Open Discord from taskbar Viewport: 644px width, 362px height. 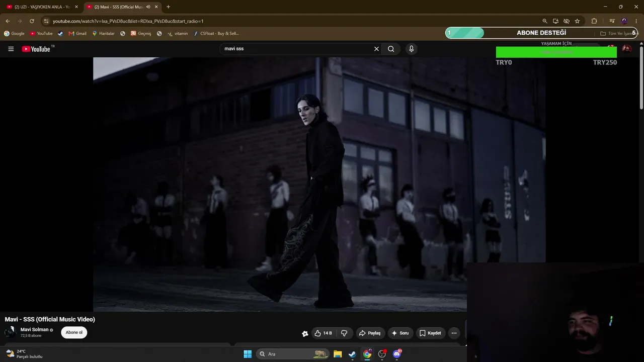click(x=397, y=354)
